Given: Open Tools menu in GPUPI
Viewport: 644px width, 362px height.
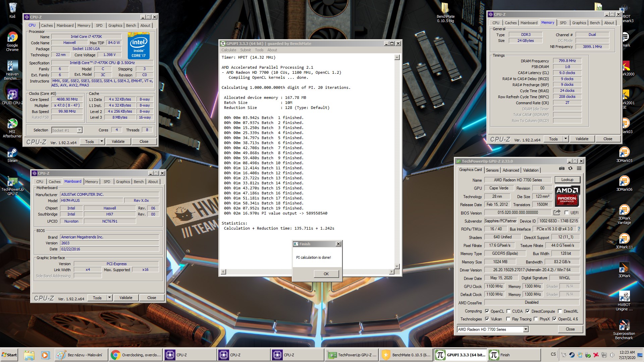Looking at the screenshot, I should [x=259, y=50].
